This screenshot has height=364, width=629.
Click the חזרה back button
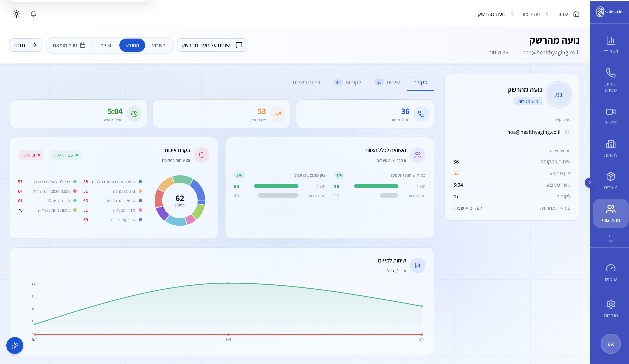click(26, 45)
